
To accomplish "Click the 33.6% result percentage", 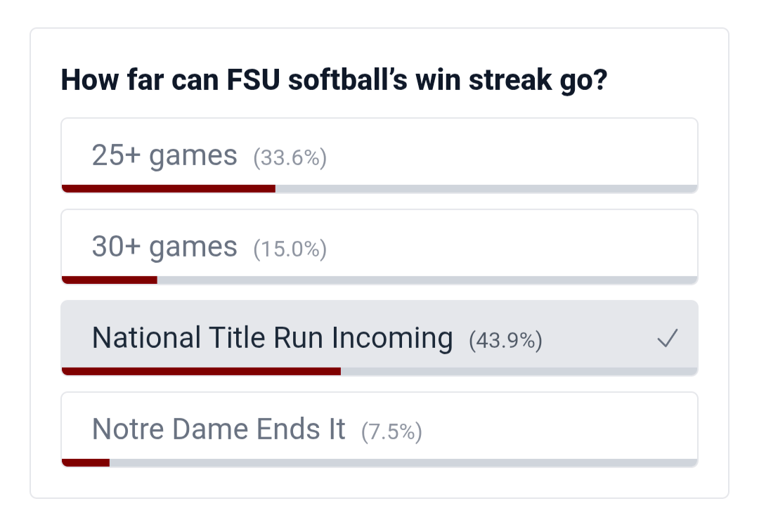I will point(290,158).
